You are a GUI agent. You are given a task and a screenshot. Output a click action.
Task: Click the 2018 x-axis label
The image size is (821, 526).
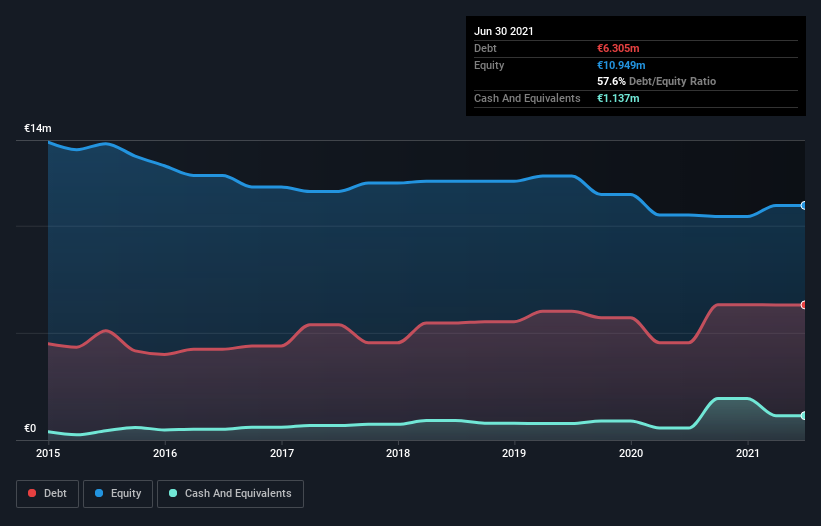point(398,453)
